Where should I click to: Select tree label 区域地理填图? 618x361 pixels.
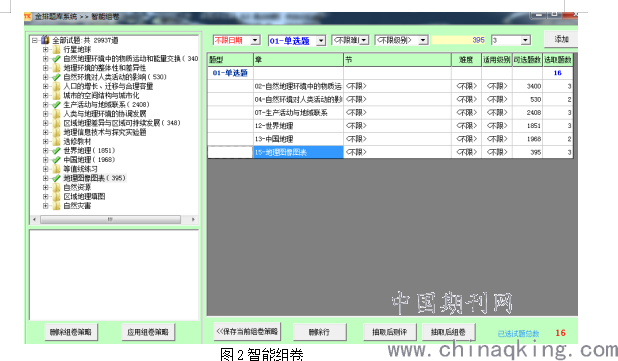[84, 196]
